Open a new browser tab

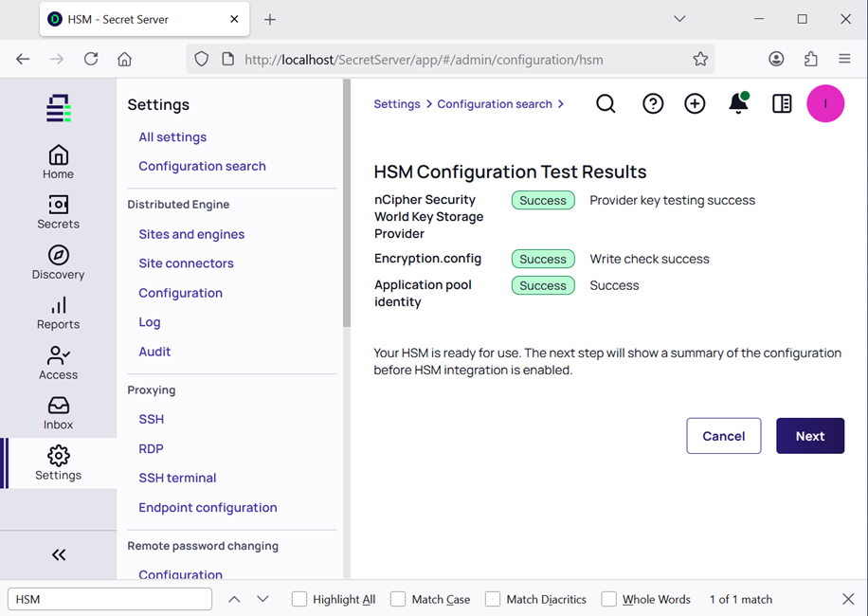pyautogui.click(x=269, y=20)
